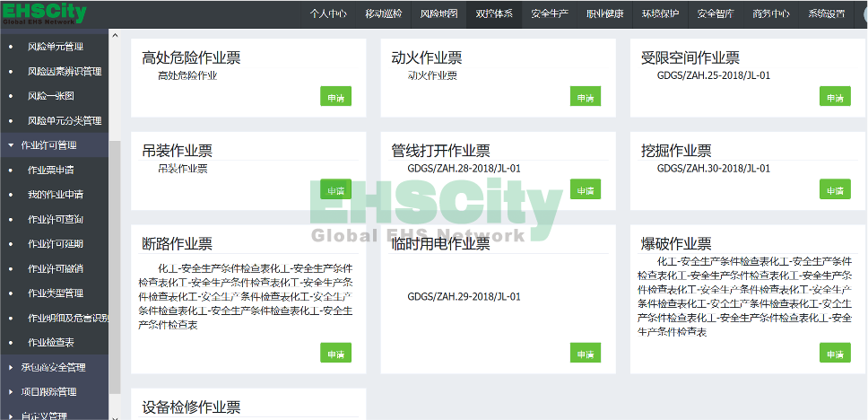Click the EHSCity logo in the header
This screenshot has height=420, width=868.
43,14
